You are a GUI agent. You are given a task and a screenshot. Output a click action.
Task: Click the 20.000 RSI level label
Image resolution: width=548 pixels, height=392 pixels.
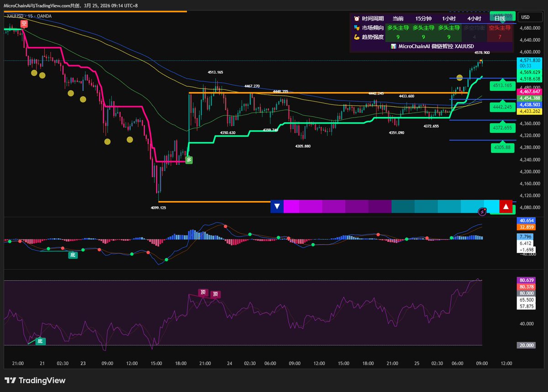(x=527, y=345)
